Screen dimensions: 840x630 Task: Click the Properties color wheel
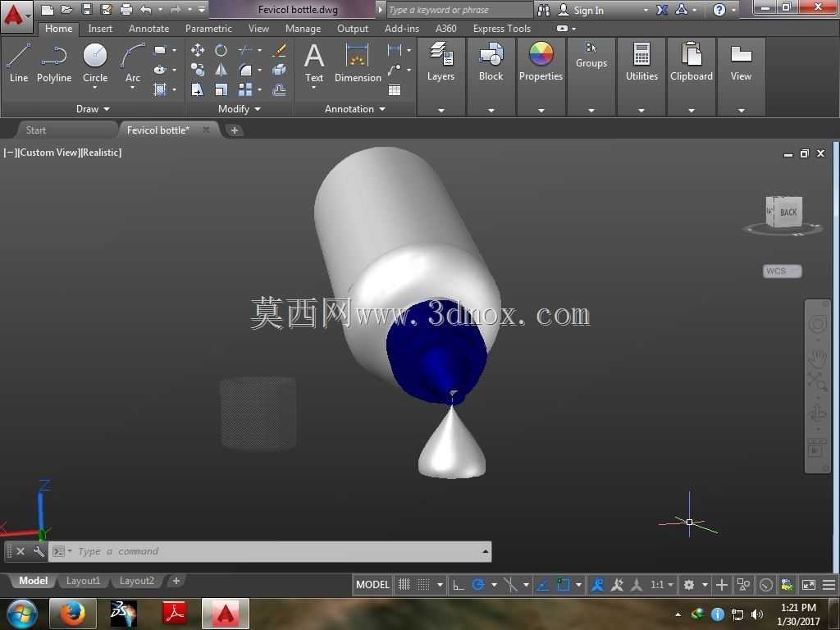[x=541, y=54]
